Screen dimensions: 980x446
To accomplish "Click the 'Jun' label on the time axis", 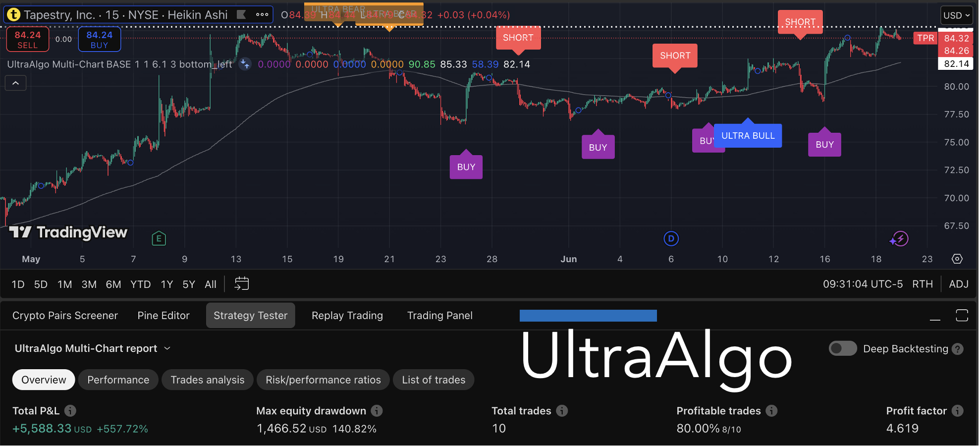I will coord(569,259).
